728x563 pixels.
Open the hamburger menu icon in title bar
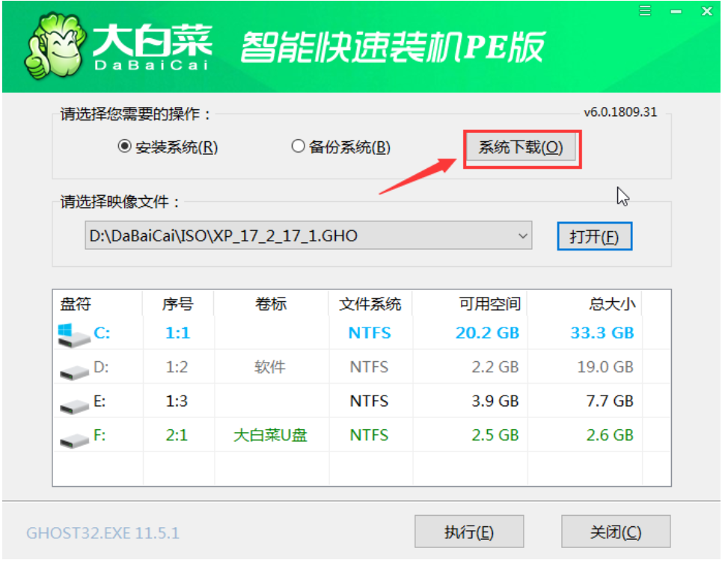645,10
